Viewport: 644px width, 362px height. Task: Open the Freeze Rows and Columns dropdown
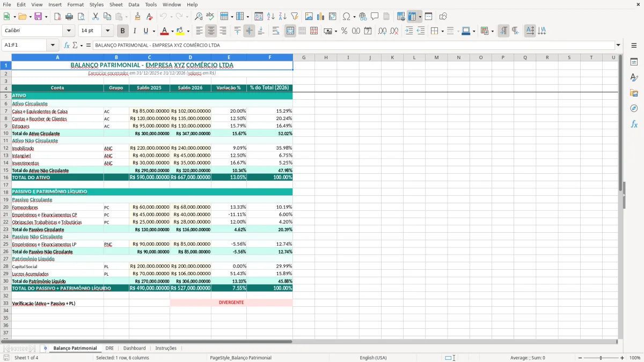[x=420, y=17]
